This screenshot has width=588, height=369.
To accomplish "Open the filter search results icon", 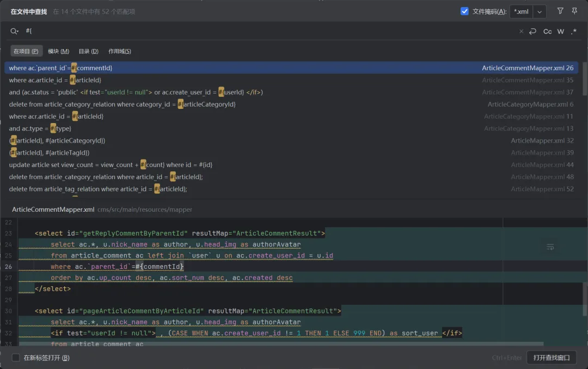I will pyautogui.click(x=560, y=11).
